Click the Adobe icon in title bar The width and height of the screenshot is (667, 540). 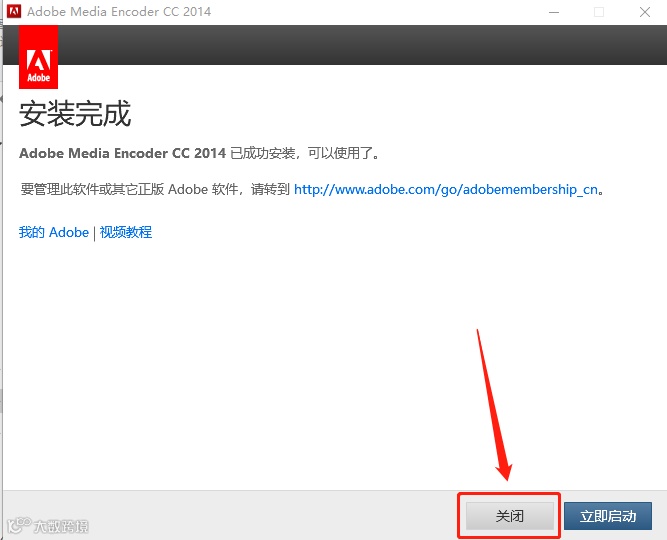click(14, 11)
